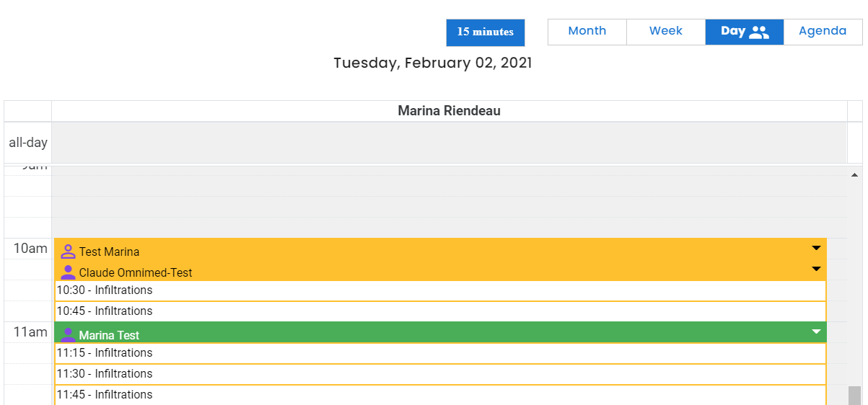The width and height of the screenshot is (868, 405).
Task: Click the 15 minutes interval button
Action: pos(486,32)
